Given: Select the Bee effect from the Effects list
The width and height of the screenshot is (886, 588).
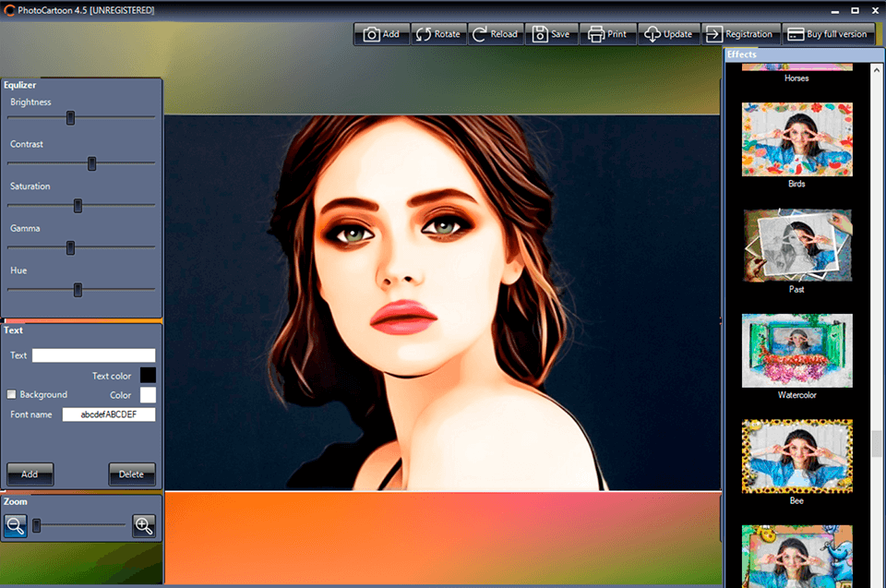Looking at the screenshot, I should point(796,456).
